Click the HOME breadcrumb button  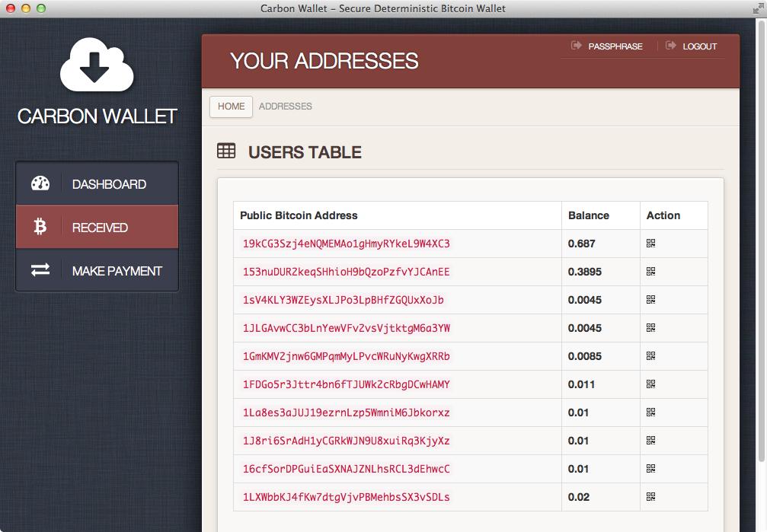232,107
